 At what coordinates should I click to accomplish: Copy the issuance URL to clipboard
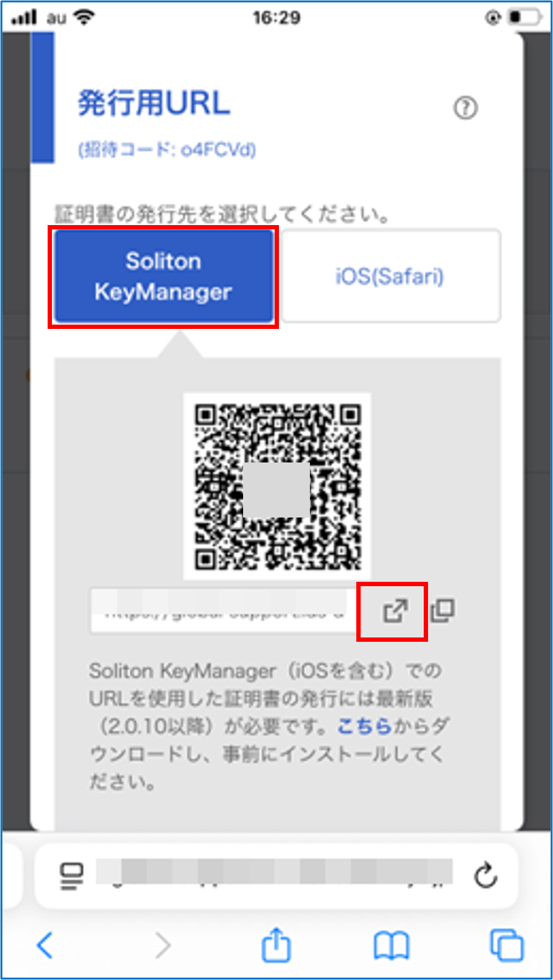(x=442, y=611)
